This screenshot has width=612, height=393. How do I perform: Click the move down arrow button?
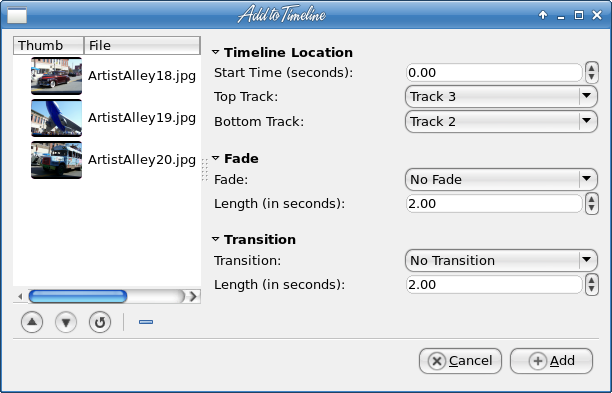click(x=66, y=322)
